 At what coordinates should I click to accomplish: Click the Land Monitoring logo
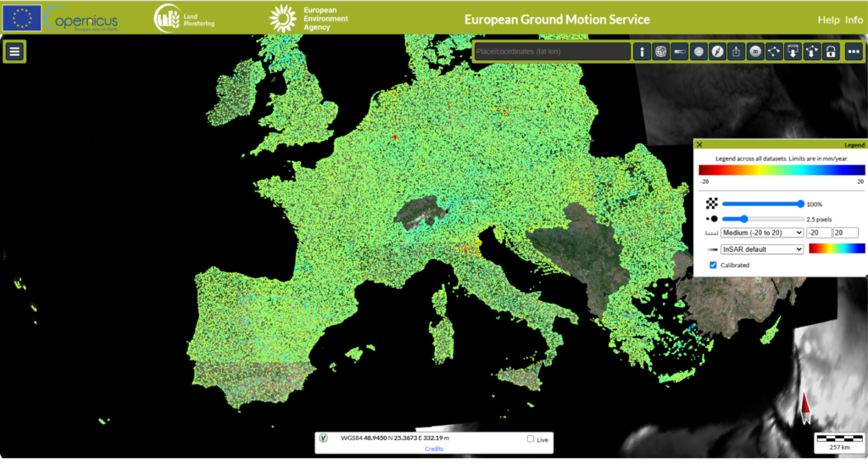point(184,19)
